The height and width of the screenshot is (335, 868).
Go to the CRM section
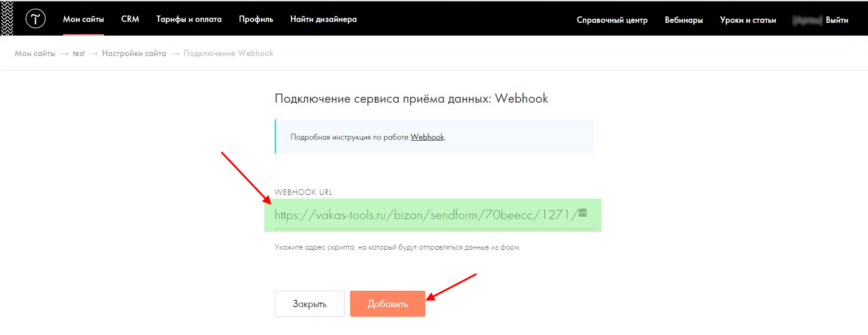click(x=130, y=19)
